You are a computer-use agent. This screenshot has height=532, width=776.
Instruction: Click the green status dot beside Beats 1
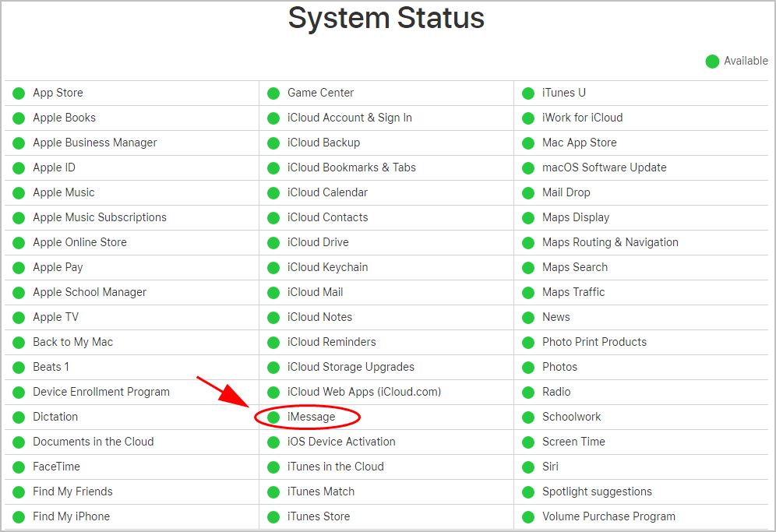pyautogui.click(x=19, y=367)
